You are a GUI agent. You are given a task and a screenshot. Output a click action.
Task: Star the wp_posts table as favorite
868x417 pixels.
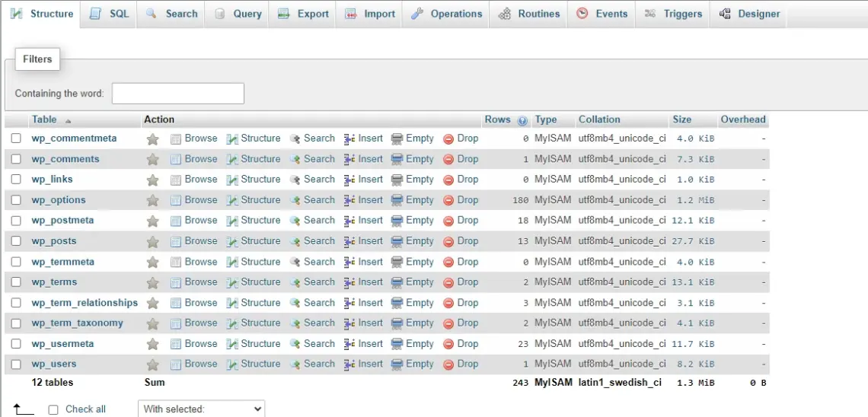click(153, 242)
